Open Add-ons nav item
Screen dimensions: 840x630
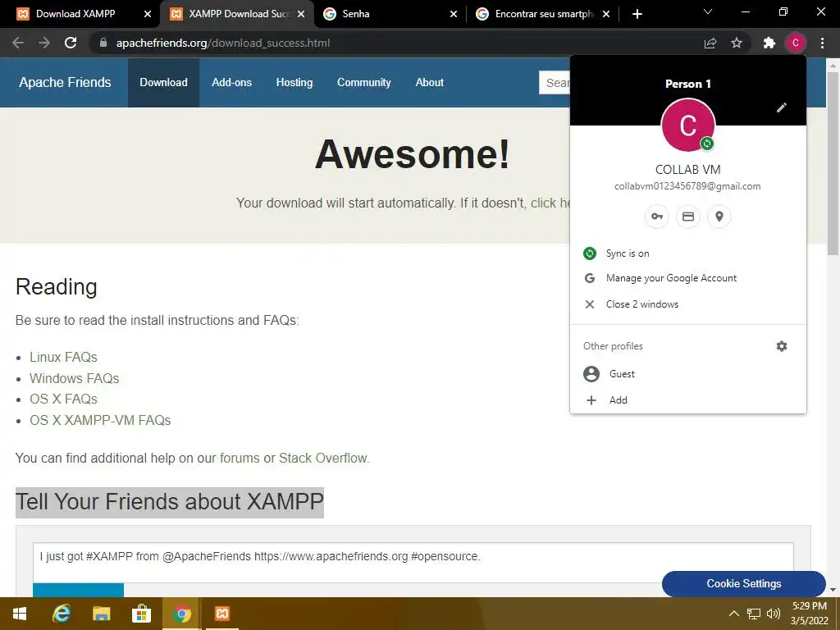[x=231, y=83]
